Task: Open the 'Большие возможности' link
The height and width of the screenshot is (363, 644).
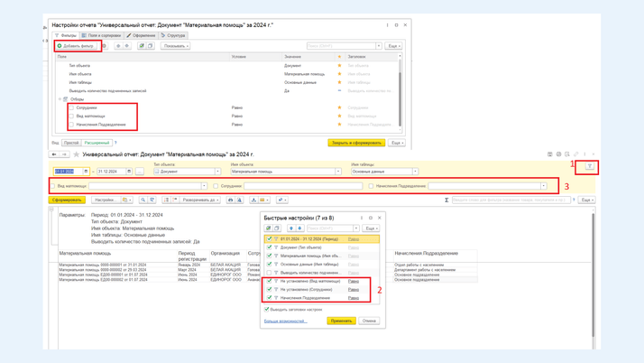Action: 284,321
